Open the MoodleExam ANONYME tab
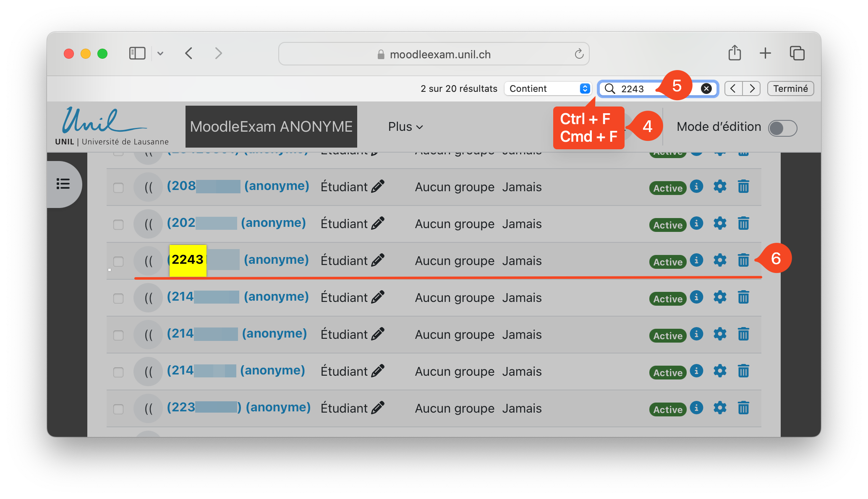Viewport: 868px width, 499px height. pyautogui.click(x=271, y=127)
